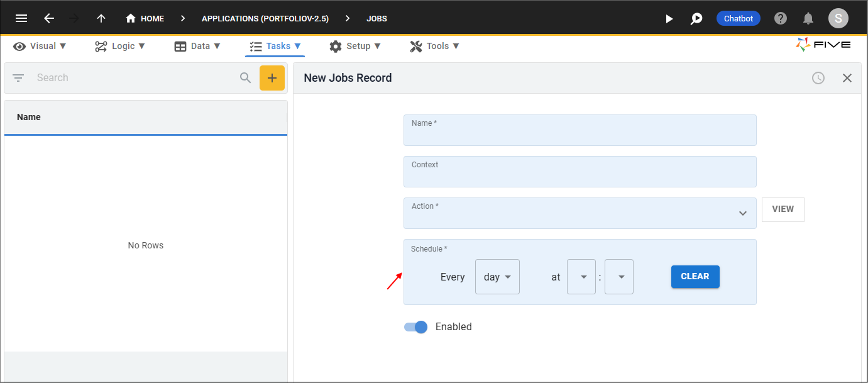This screenshot has height=383, width=868.
Task: Click the Chatbot button
Action: 739,18
